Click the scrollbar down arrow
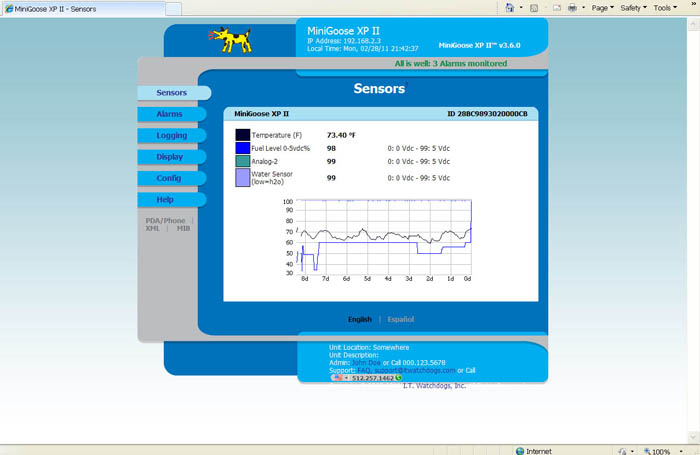 pos(693,437)
